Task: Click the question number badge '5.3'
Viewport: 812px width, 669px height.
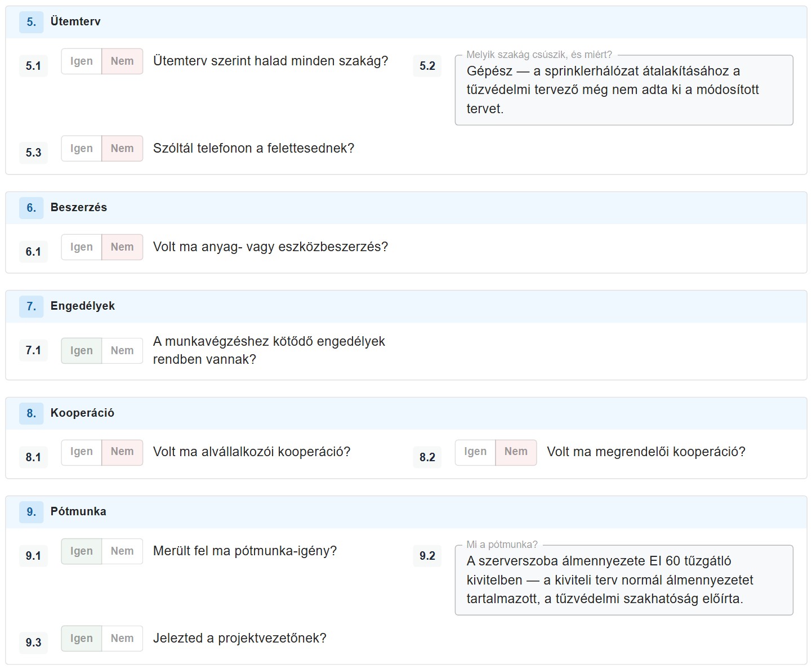Action: [x=33, y=153]
